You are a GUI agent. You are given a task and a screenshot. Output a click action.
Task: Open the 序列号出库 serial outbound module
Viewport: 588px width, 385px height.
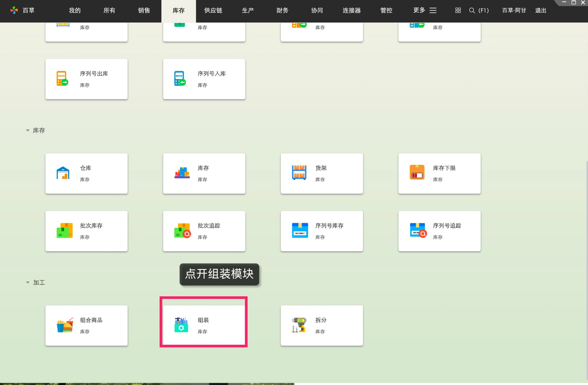86,79
